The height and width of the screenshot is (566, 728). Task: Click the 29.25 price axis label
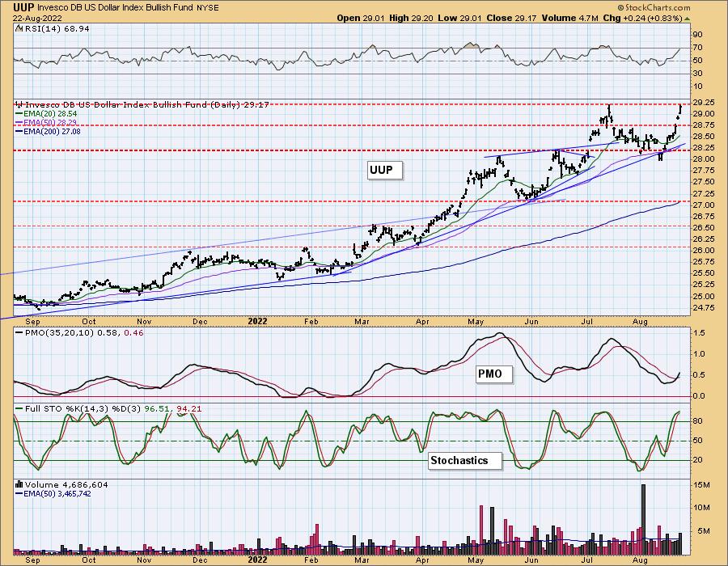point(705,103)
